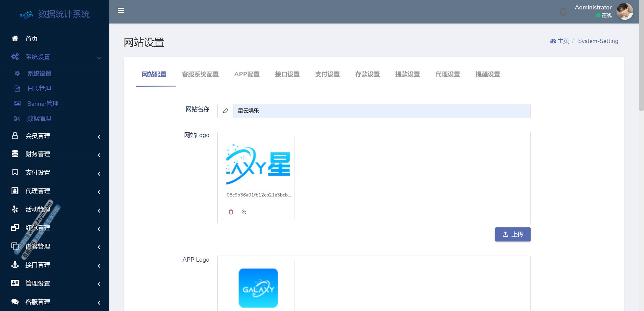644x311 pixels.
Task: Click the hamburger menu toggle icon
Action: click(121, 10)
